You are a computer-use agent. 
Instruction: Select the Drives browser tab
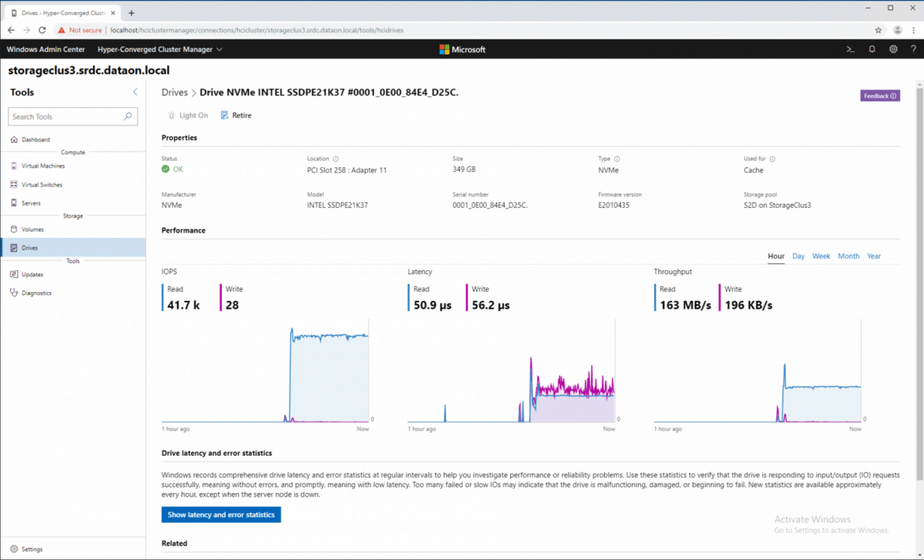62,13
